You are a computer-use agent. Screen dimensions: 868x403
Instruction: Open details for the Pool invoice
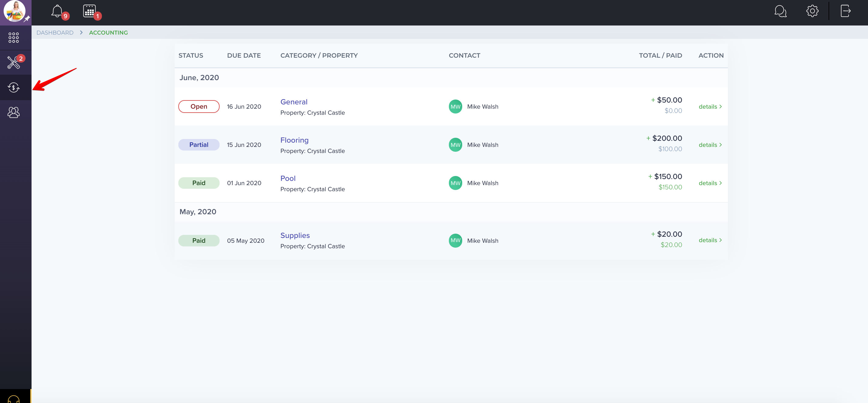(x=710, y=183)
